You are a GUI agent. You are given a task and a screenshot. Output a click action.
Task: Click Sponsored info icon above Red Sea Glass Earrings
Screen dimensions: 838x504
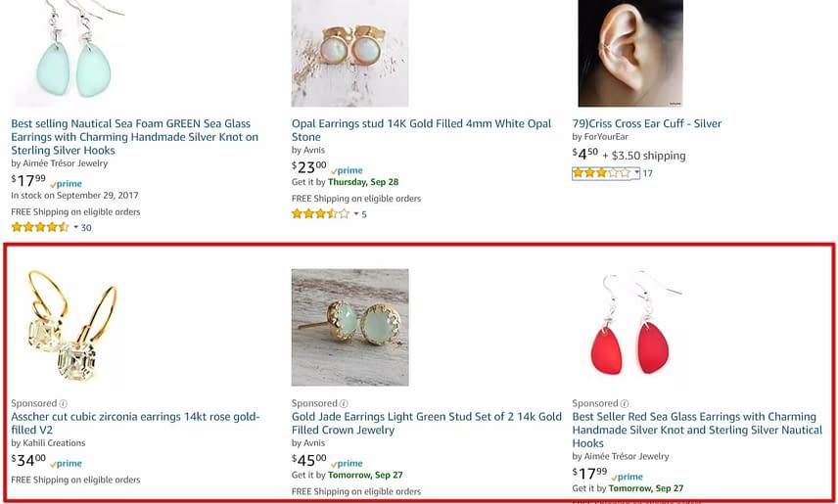click(626, 403)
